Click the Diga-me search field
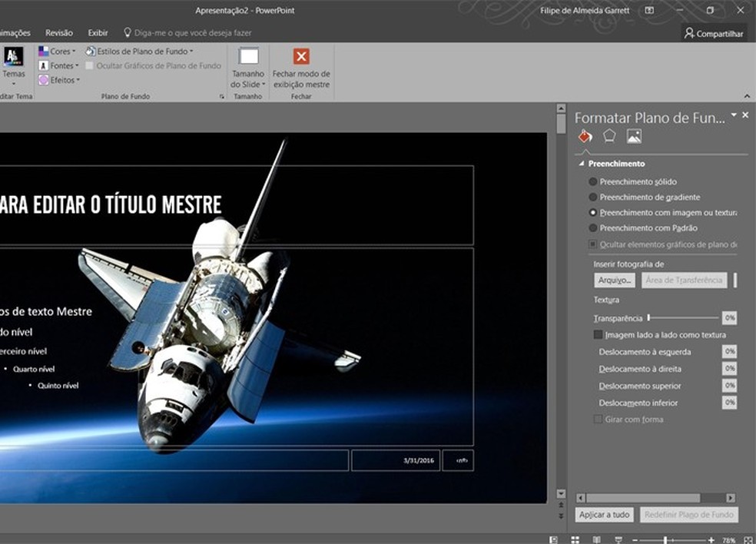This screenshot has height=544, width=756. click(x=192, y=33)
